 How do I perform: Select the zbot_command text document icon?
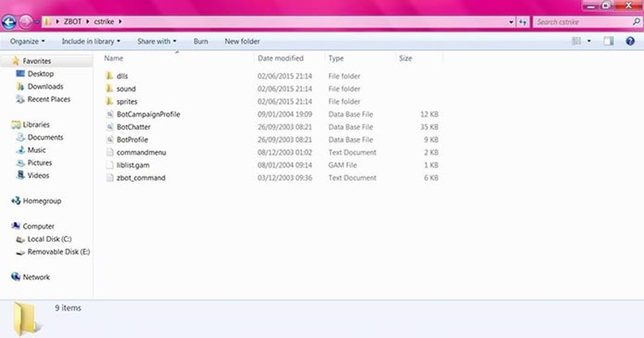coord(110,178)
